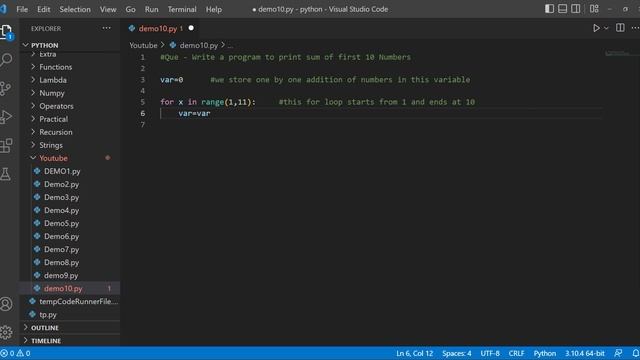
Task: Open the Edit menu
Action: coord(44,9)
